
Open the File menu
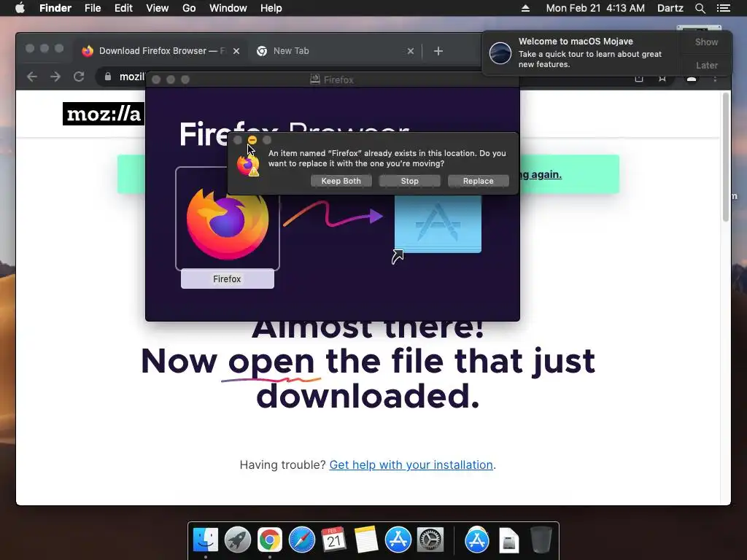tap(93, 8)
